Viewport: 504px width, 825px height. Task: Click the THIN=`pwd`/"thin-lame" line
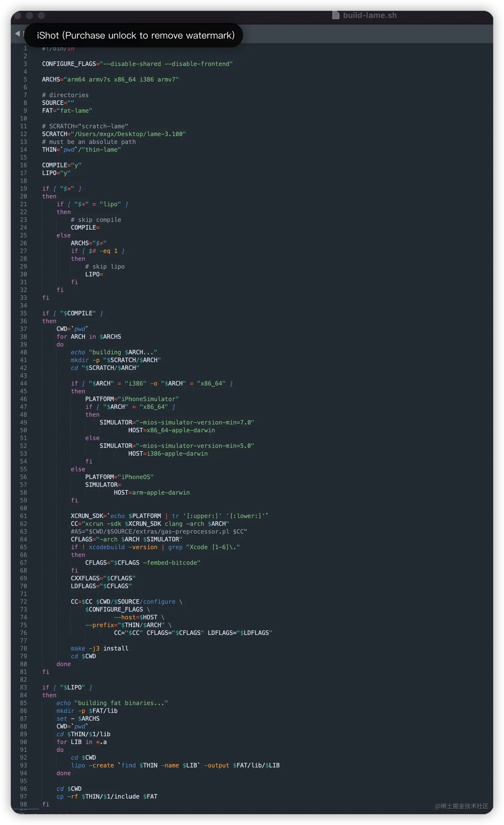[81, 149]
